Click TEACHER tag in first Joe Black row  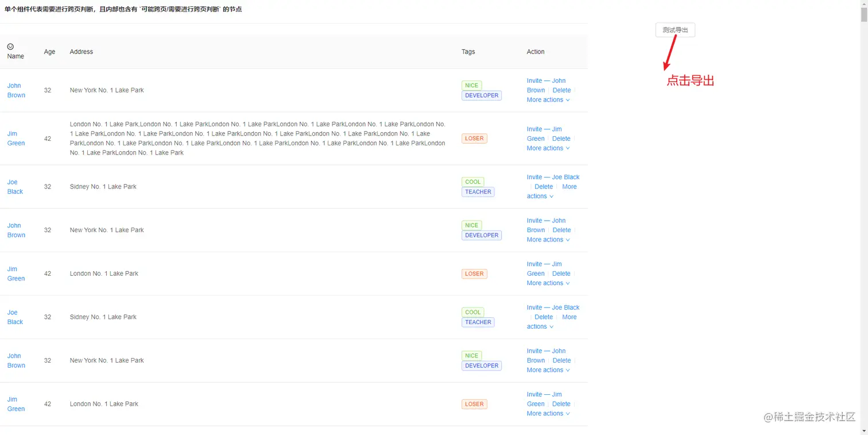tap(478, 192)
